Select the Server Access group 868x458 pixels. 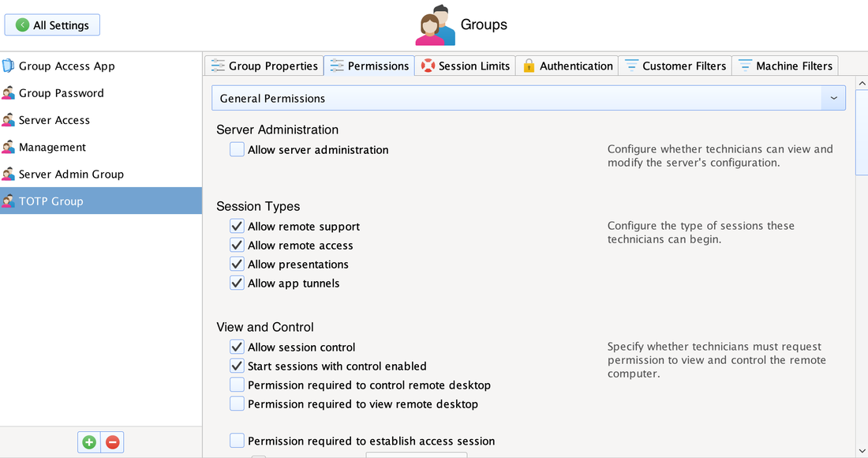coord(101,120)
